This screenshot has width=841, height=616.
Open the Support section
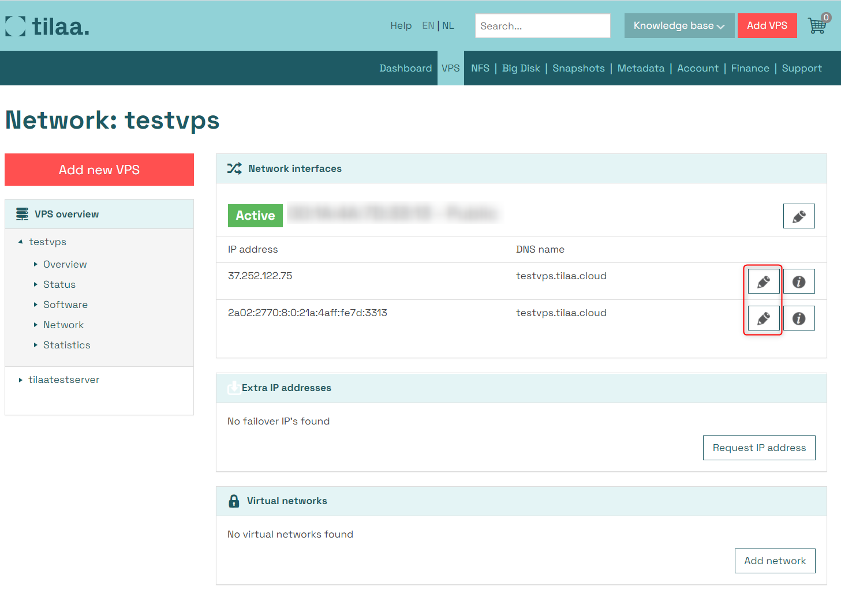[802, 68]
